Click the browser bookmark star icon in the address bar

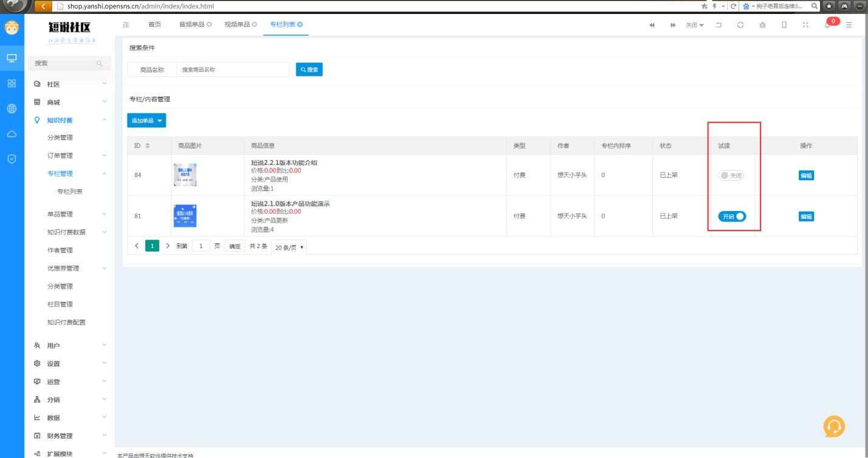[x=704, y=6]
